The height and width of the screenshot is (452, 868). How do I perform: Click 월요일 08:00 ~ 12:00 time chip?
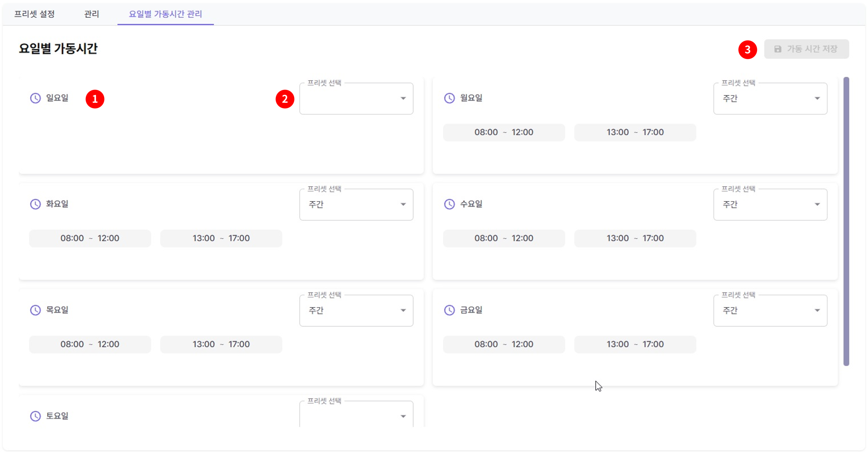click(504, 132)
